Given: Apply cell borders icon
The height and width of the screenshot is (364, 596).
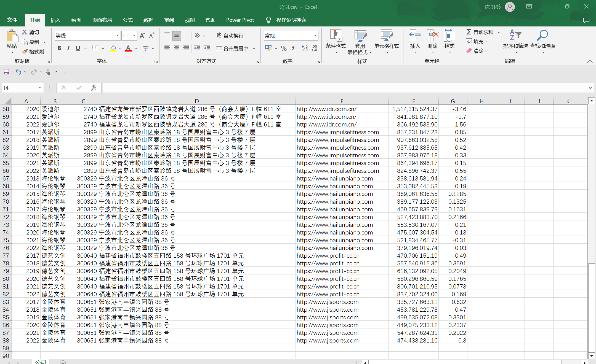Looking at the screenshot, I should (95, 48).
